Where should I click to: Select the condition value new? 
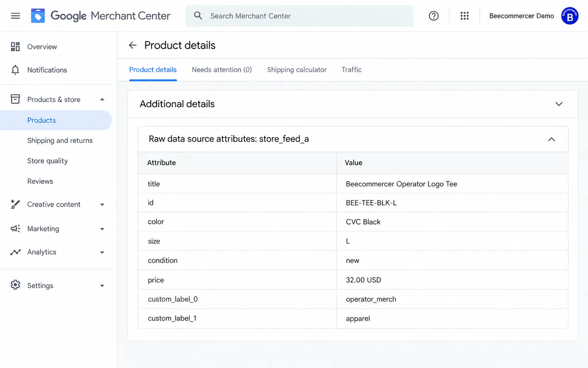[x=353, y=261]
